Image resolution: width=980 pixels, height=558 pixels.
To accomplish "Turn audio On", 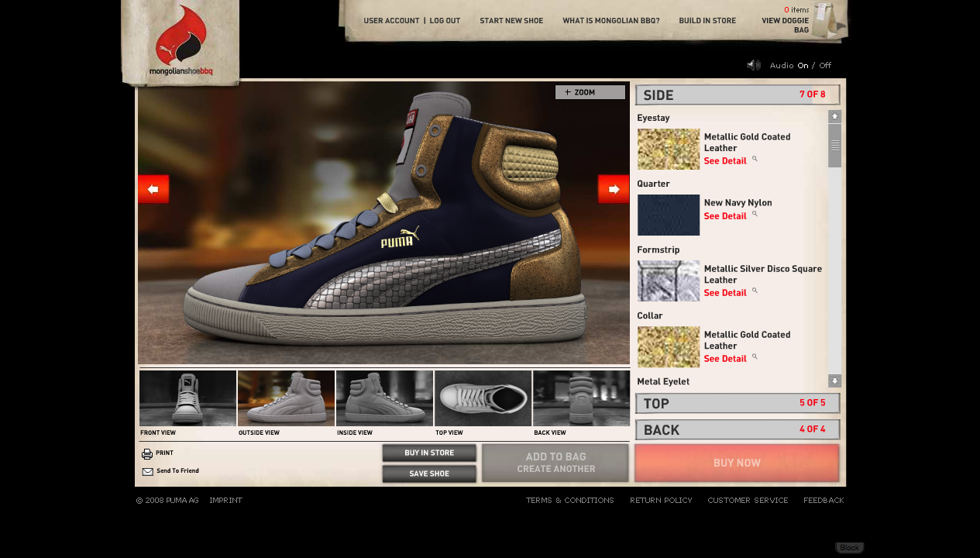I will [x=803, y=66].
